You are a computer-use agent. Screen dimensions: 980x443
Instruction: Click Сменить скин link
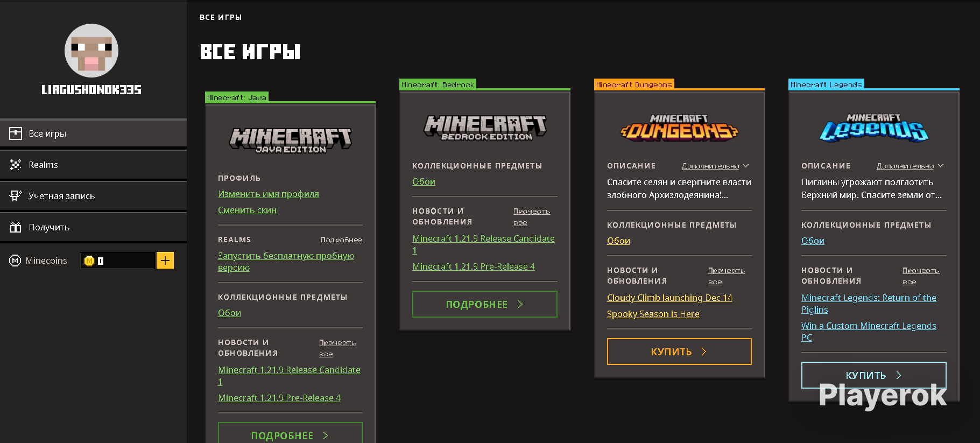pyautogui.click(x=247, y=210)
